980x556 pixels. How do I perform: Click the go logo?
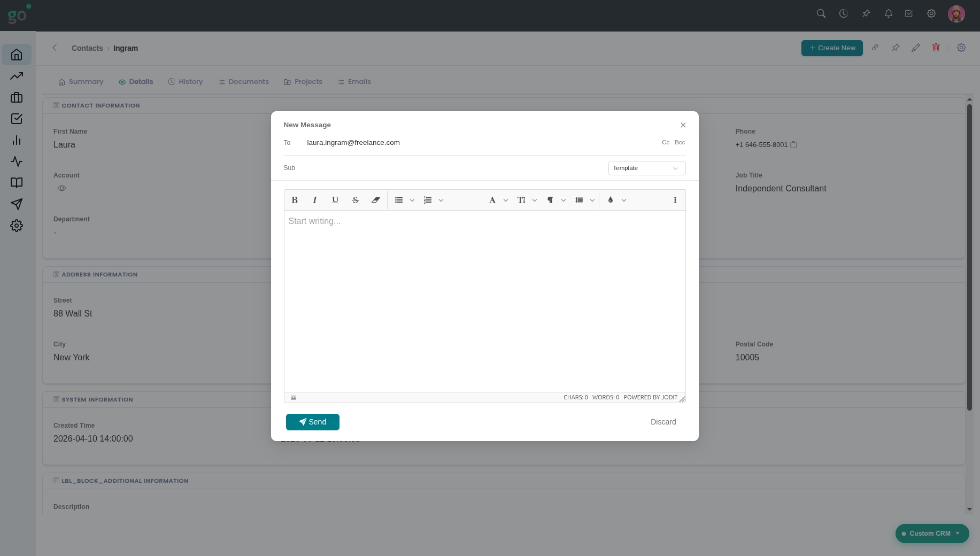18,14
